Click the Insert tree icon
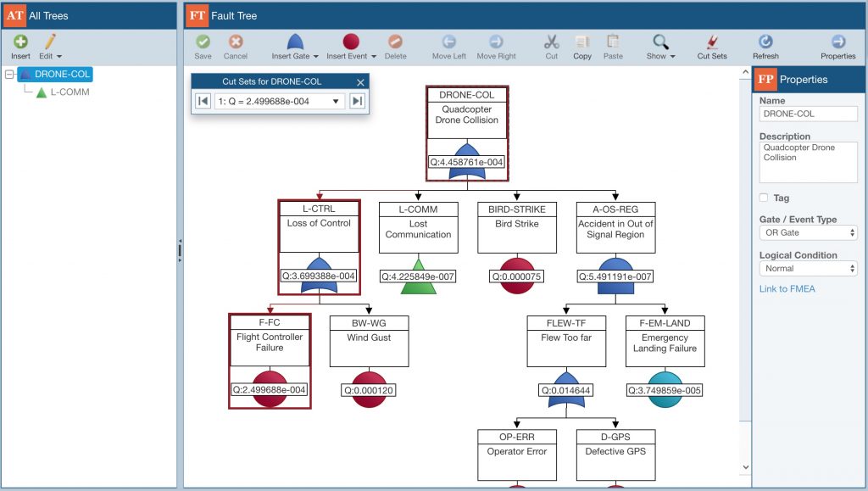Image resolution: width=868 pixels, height=491 pixels. point(20,42)
